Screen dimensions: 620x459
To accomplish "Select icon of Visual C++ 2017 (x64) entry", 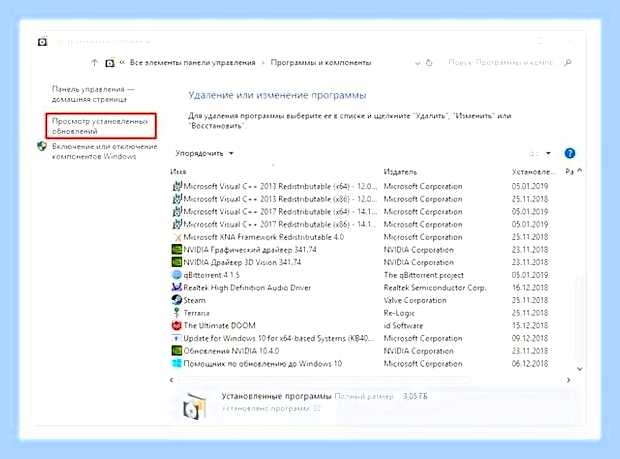I will click(x=177, y=211).
